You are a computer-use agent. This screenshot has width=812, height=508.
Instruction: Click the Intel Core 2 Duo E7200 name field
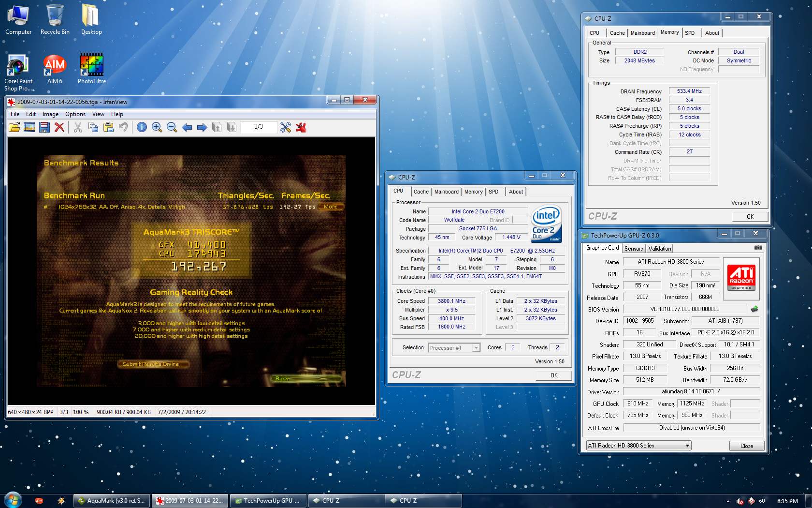[x=478, y=211]
